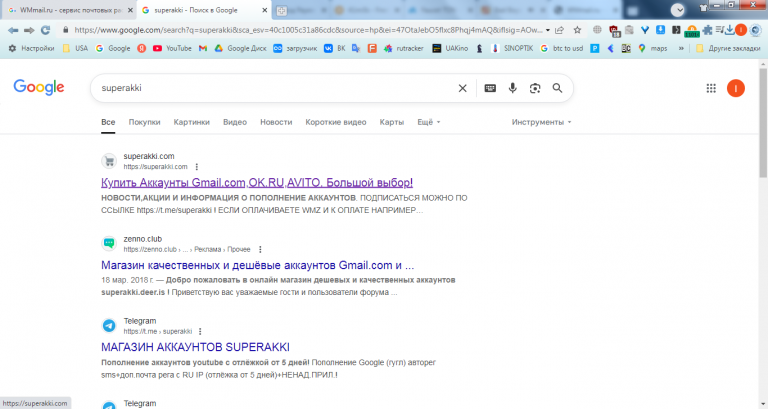Open more options for superakki.com result
This screenshot has height=409, width=768.
click(x=196, y=167)
